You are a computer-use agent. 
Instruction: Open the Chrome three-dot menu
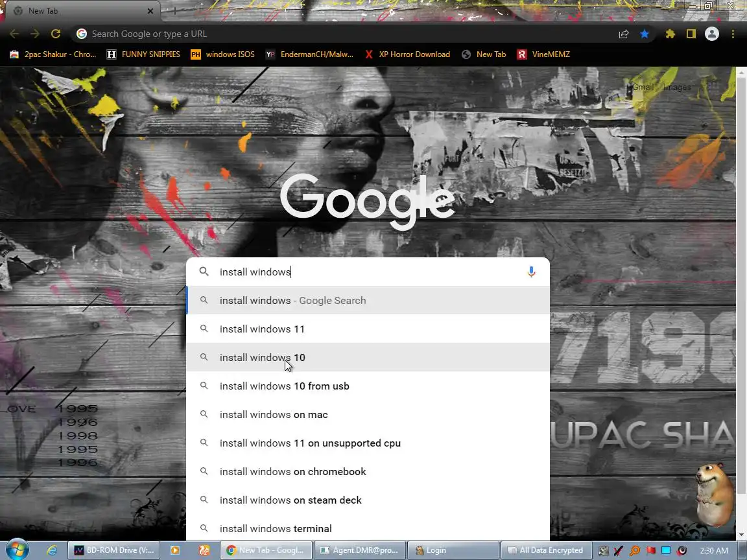click(733, 34)
